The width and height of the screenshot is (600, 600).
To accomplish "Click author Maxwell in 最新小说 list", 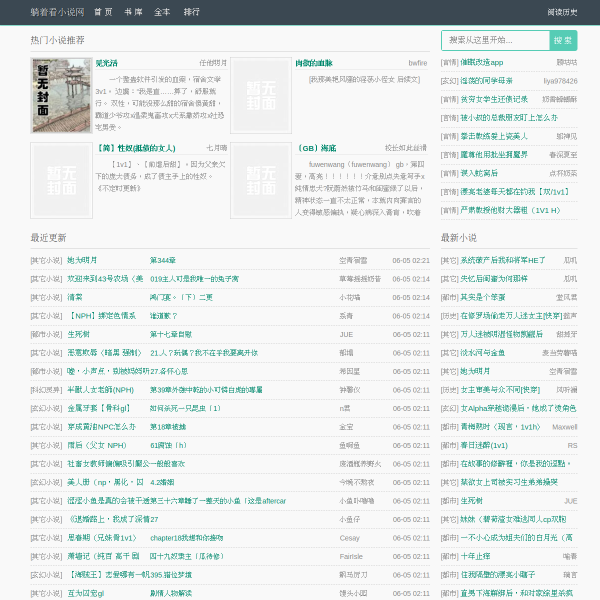I will 565,427.
